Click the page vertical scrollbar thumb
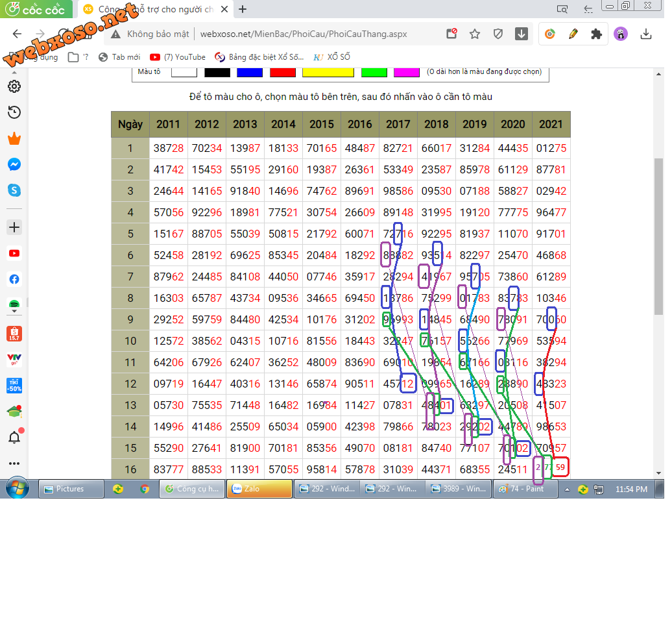Screen dimensions: 672x618 pyautogui.click(x=659, y=237)
